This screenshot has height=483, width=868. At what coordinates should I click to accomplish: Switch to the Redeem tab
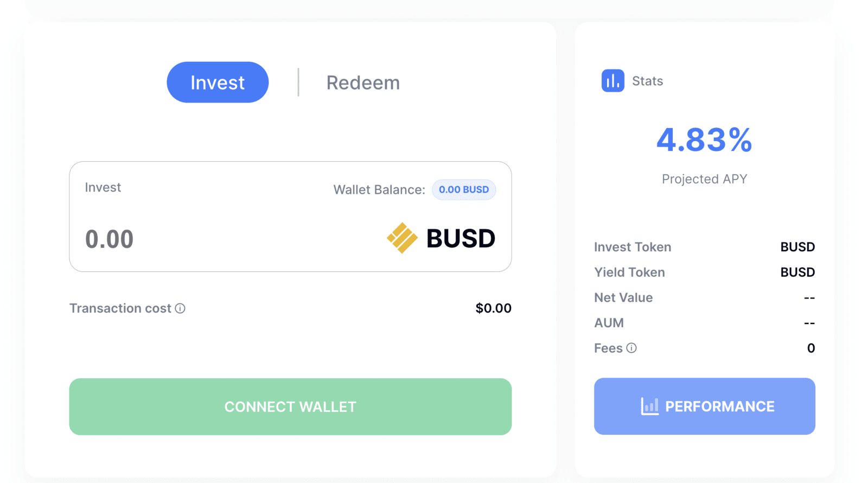(363, 82)
